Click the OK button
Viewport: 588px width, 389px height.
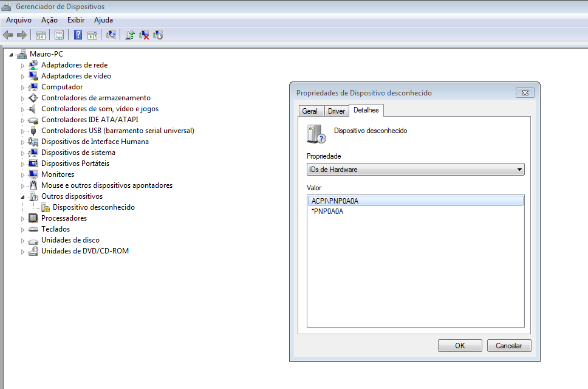(x=460, y=345)
